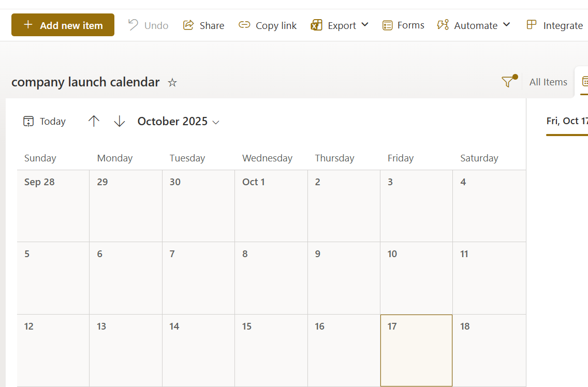The height and width of the screenshot is (387, 588).
Task: Select October 17 on the calendar
Action: 416,350
